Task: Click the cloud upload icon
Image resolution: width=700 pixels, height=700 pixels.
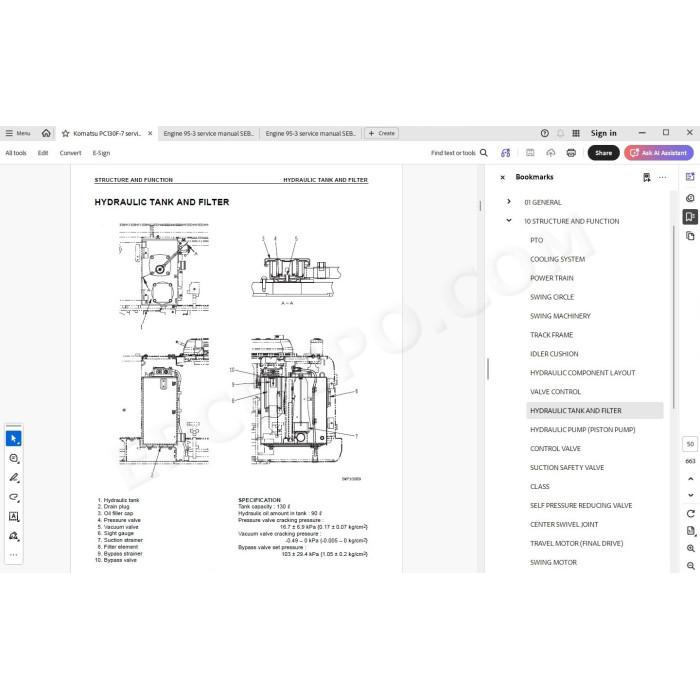Action: coord(550,153)
